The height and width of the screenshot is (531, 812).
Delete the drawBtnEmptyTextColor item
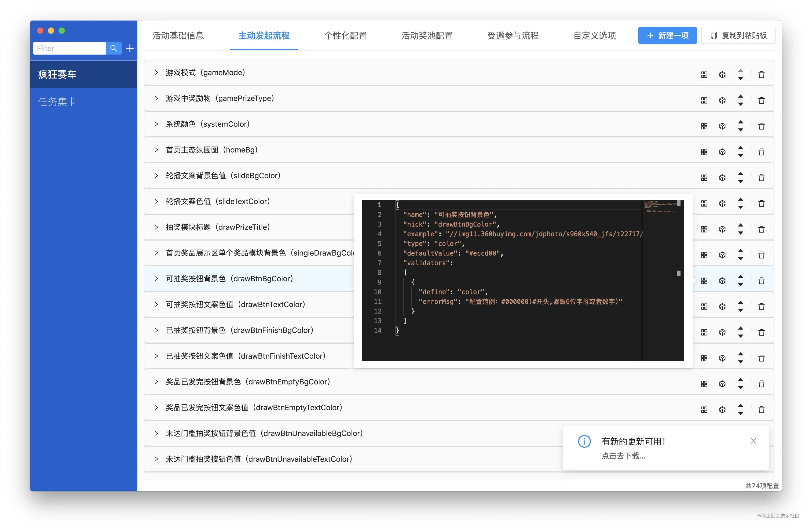point(761,409)
